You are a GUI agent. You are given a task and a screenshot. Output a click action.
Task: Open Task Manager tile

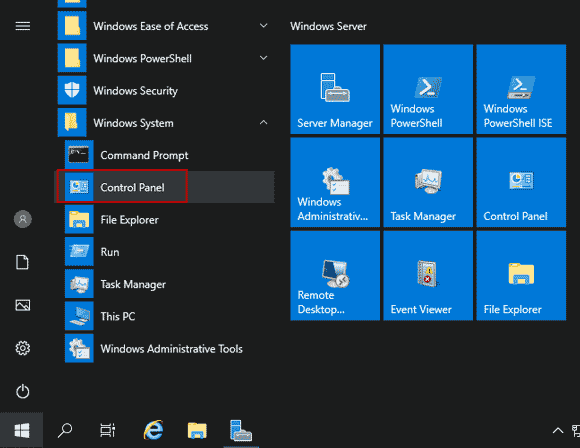coord(428,182)
